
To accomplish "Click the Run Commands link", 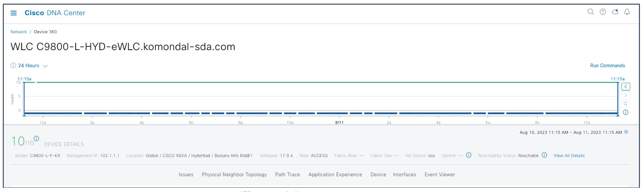I will pos(607,66).
